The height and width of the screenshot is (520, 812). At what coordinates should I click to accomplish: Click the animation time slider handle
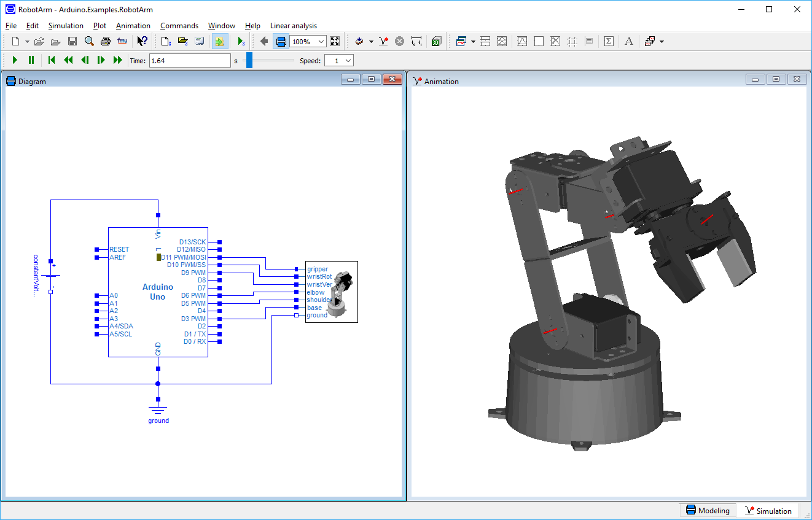[x=249, y=60]
